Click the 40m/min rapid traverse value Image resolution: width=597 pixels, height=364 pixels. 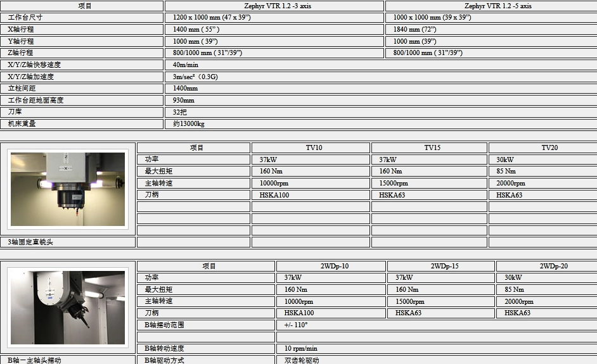tap(381, 65)
